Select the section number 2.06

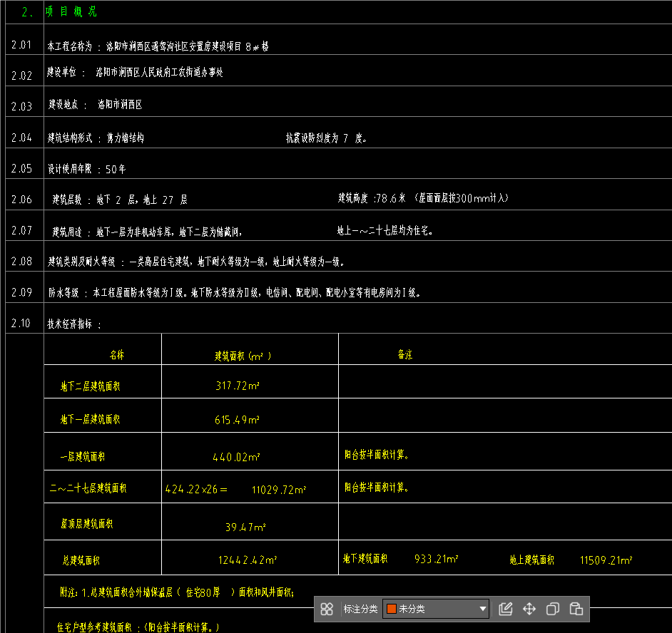point(21,200)
